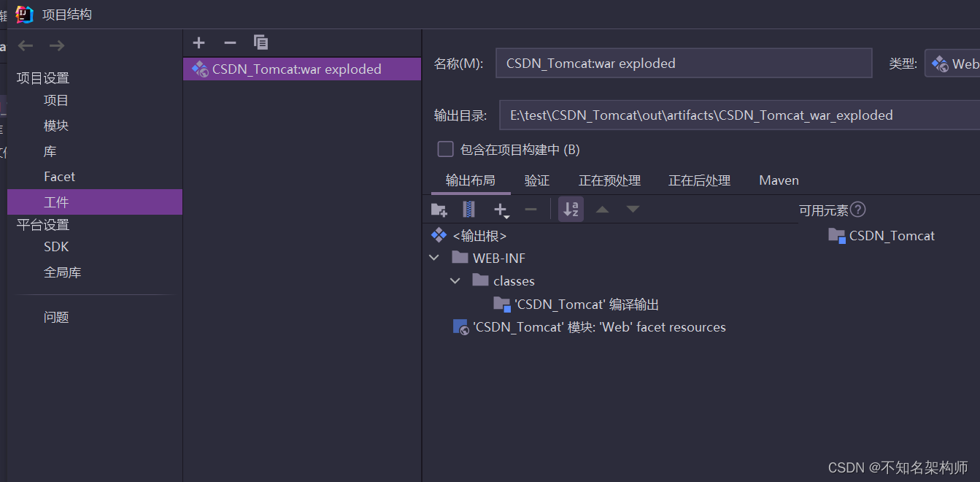Viewport: 980px width, 482px height.
Task: Collapse the WEB-INF folder node
Action: [x=434, y=258]
